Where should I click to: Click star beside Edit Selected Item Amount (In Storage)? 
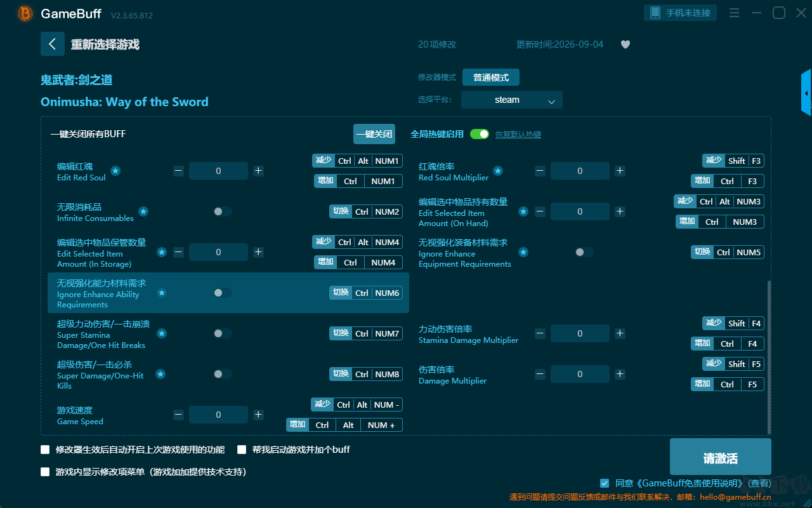pyautogui.click(x=162, y=252)
